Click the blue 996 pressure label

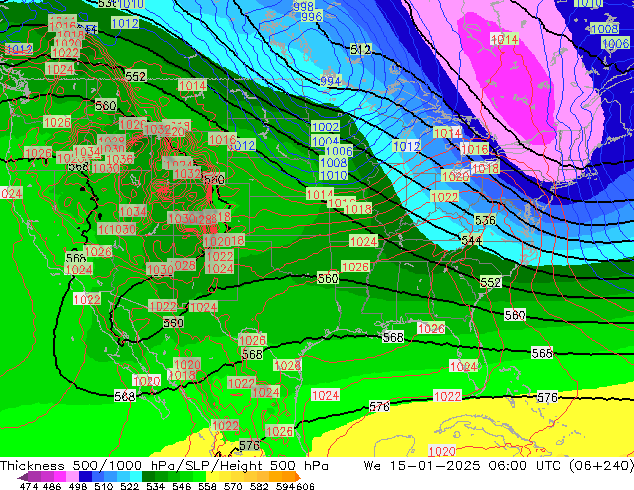click(x=312, y=17)
